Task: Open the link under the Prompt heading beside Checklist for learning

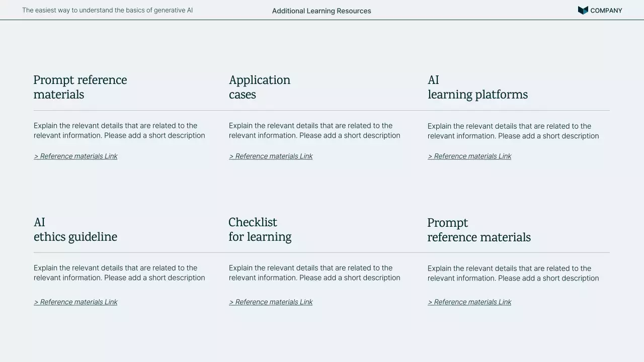Action: tap(469, 302)
